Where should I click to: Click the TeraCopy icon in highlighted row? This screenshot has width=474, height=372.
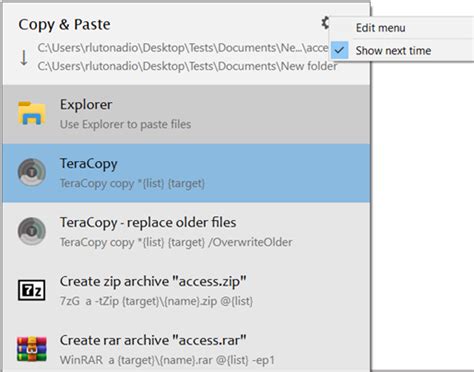[32, 172]
